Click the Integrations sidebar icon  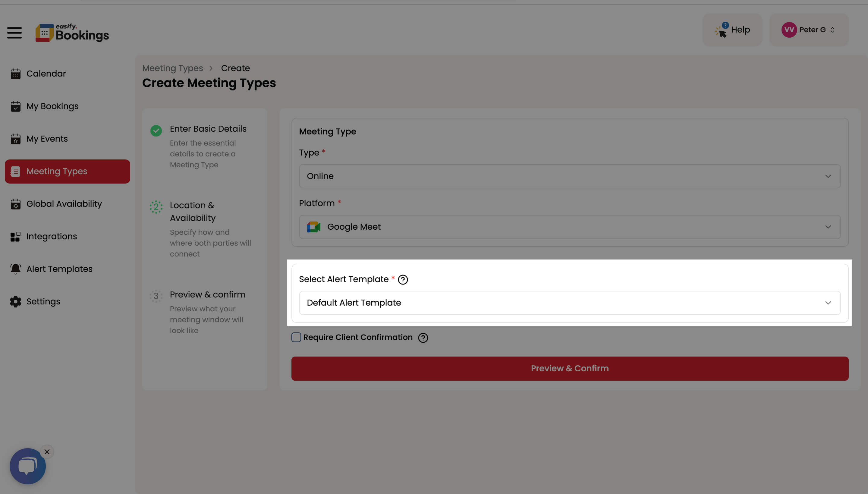pos(15,237)
